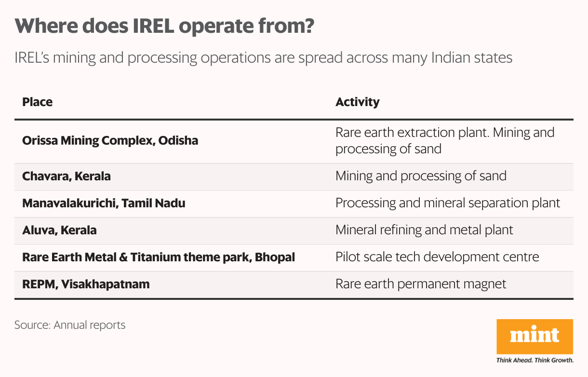Click the Aluva, Kerala place cell
Screen dimensions: 588x377
(59, 230)
